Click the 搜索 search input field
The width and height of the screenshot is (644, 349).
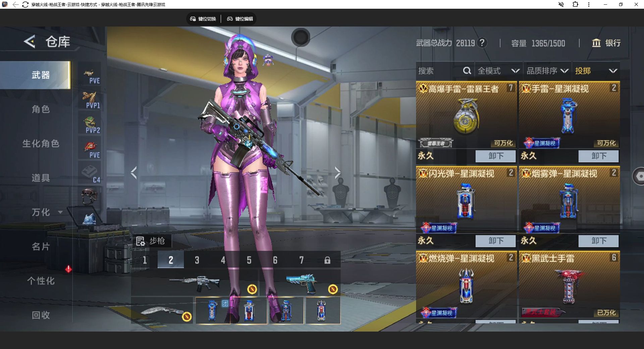[439, 71]
